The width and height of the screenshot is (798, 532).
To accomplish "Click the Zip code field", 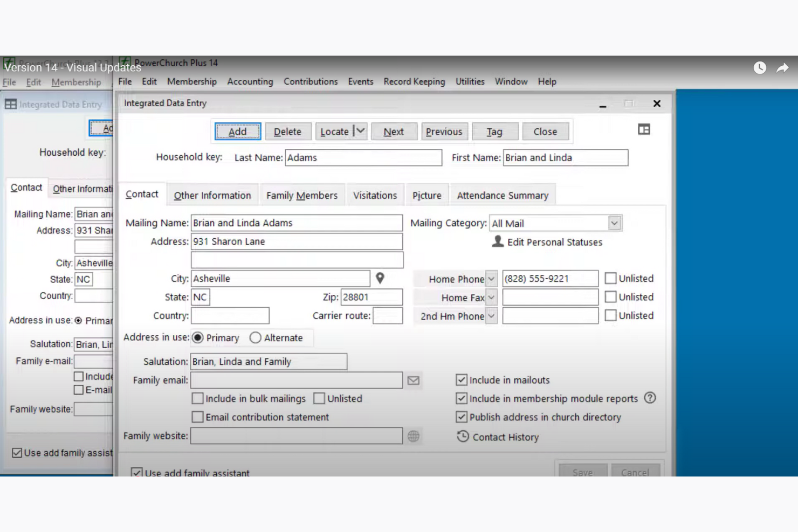I will (x=372, y=297).
